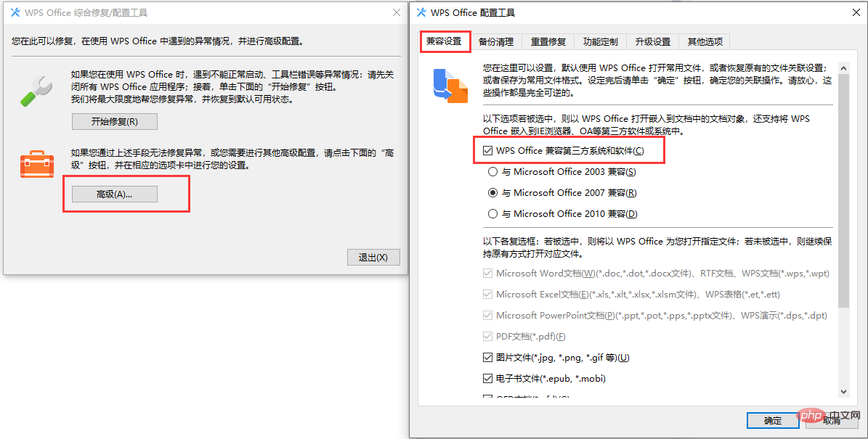Screen dimensions: 868x439
Task: Click the orange toolbox icon
Action: click(x=36, y=164)
